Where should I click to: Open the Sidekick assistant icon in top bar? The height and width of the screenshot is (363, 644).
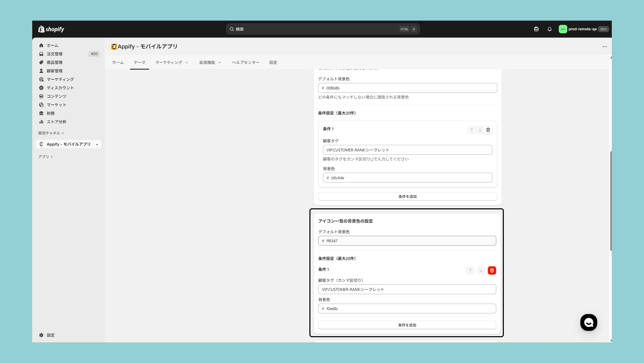point(536,29)
